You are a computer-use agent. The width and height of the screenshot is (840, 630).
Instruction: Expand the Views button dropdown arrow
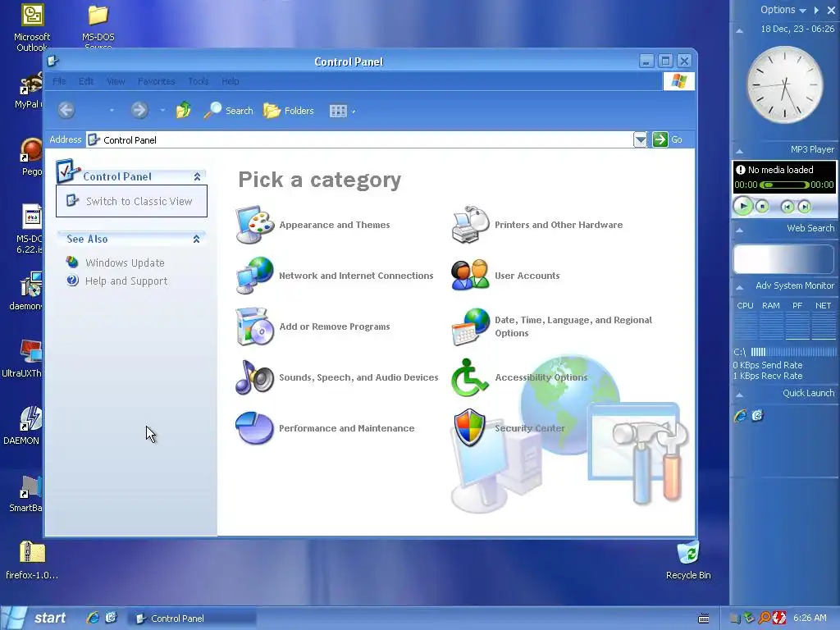point(354,112)
